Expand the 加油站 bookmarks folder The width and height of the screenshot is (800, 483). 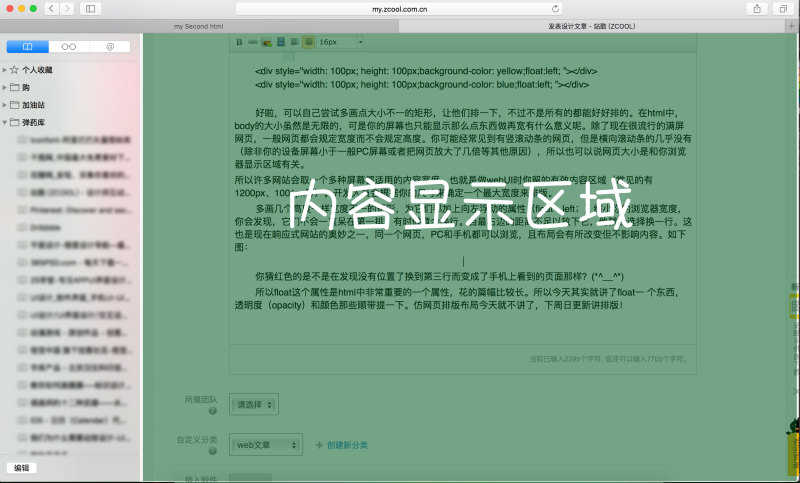pos(5,105)
